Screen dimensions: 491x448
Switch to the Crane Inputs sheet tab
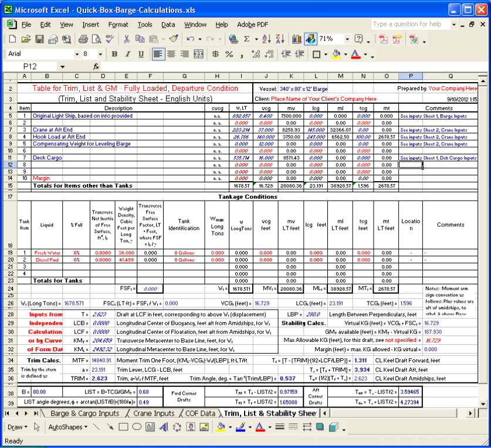154,413
